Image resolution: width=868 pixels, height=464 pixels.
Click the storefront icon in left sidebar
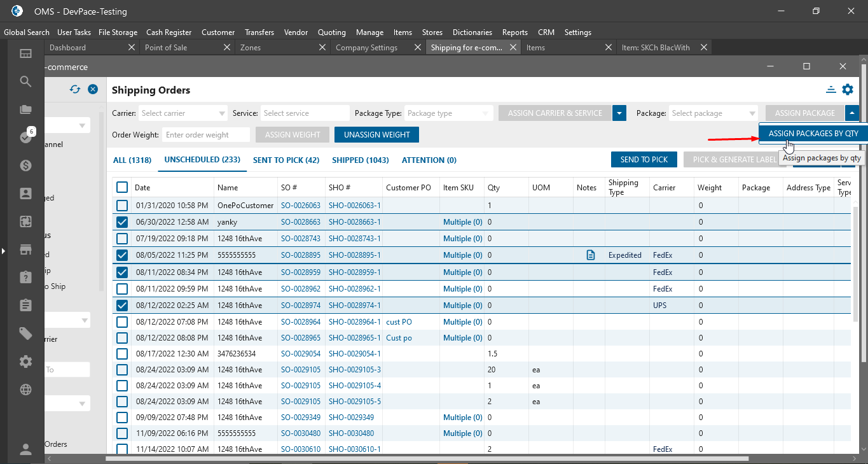pyautogui.click(x=25, y=250)
